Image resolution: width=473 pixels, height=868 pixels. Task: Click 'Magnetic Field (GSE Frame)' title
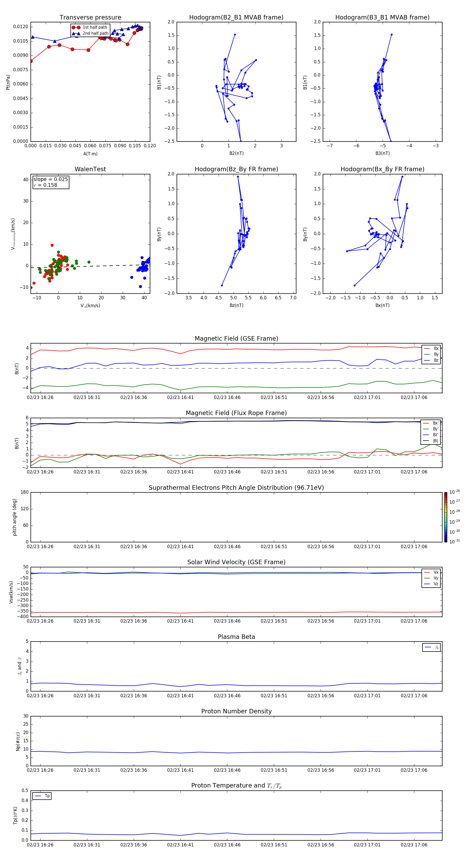236,339
